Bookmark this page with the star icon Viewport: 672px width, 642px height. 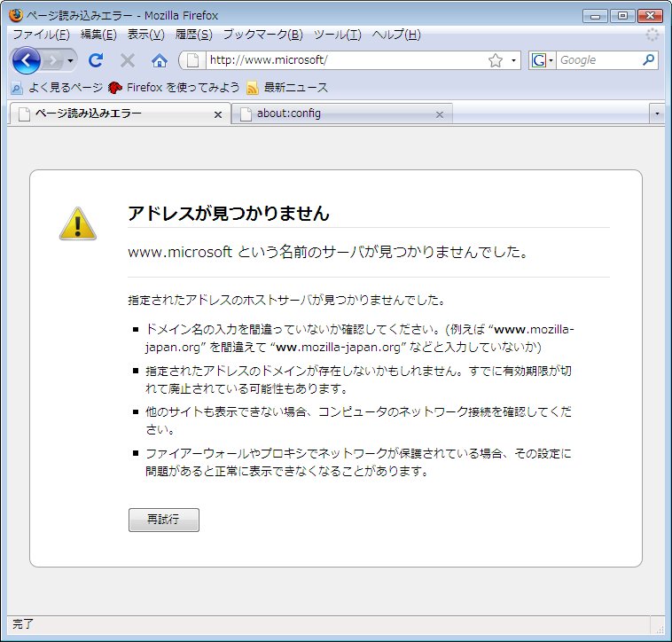click(x=495, y=60)
